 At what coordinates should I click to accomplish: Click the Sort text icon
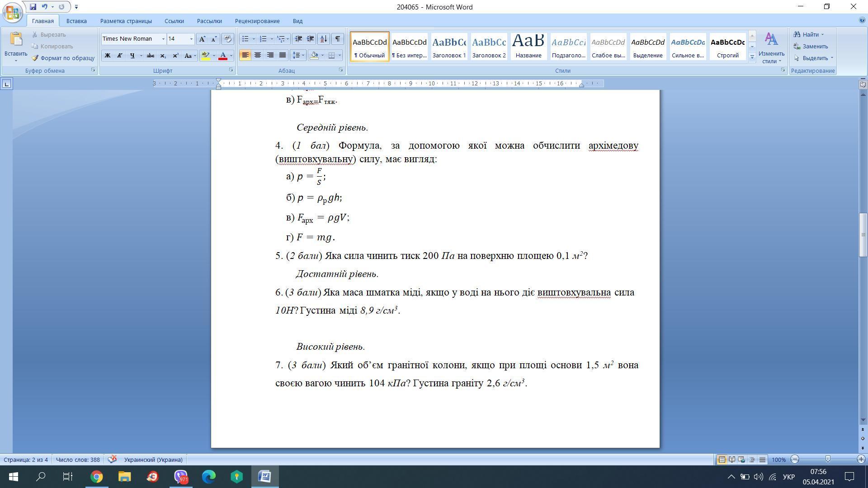(x=323, y=39)
